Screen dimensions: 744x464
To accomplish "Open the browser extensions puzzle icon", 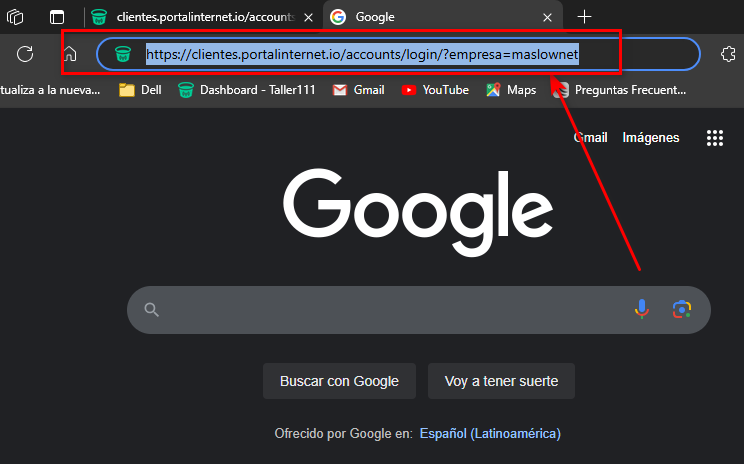I will [x=728, y=54].
